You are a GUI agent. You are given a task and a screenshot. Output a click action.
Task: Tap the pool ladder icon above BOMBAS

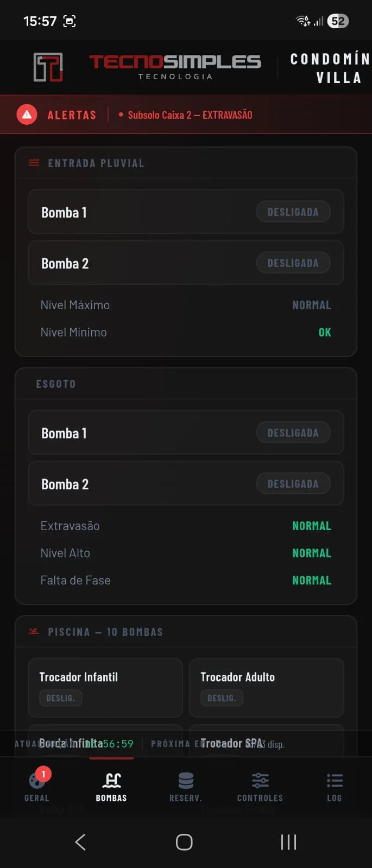point(111,780)
